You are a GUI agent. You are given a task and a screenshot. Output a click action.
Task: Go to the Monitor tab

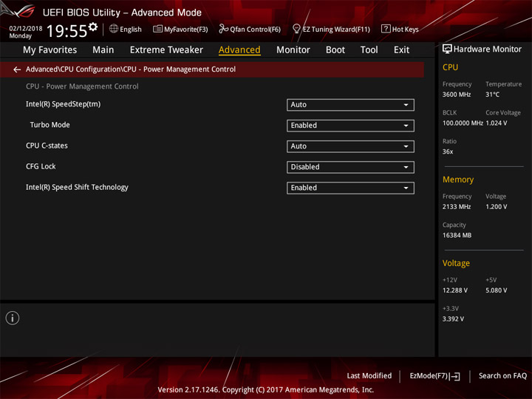click(293, 50)
